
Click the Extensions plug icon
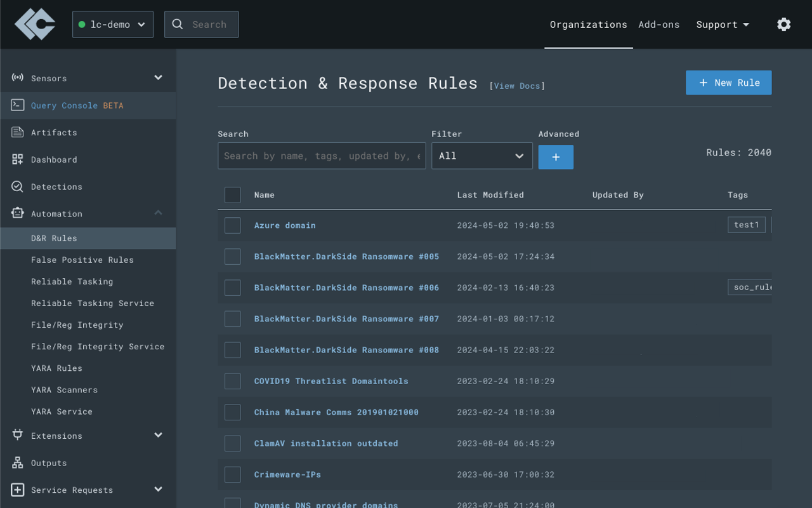18,436
